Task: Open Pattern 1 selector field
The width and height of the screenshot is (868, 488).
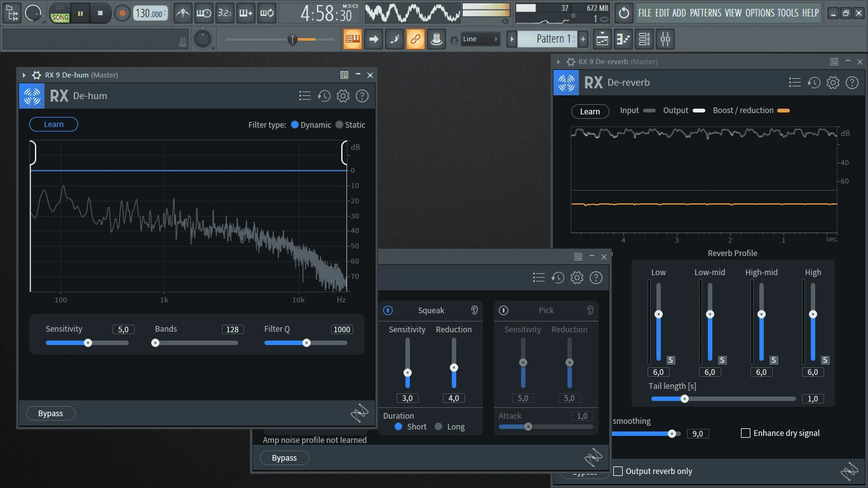Action: coord(547,39)
